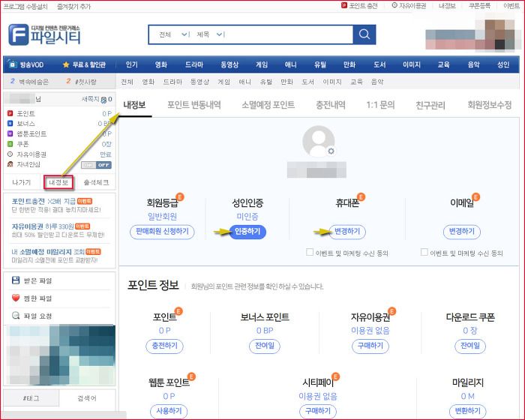Screen dimensions: 525x420
Task: Click the 새쪽지 message icon
Action: pyautogui.click(x=103, y=100)
